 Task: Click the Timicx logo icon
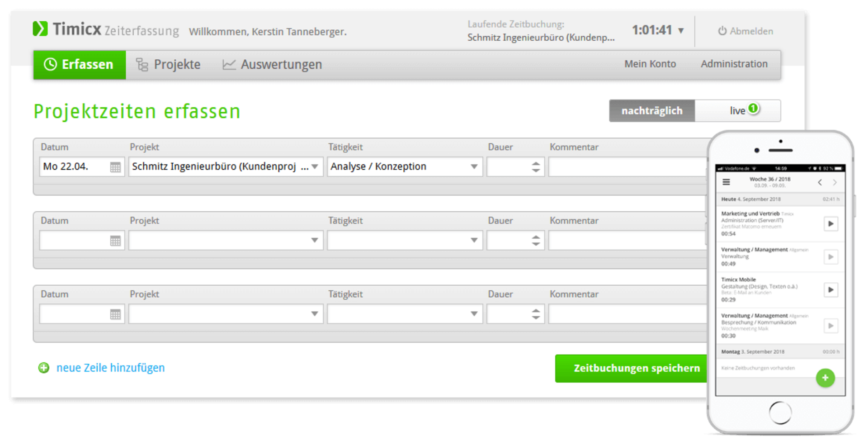coord(40,29)
